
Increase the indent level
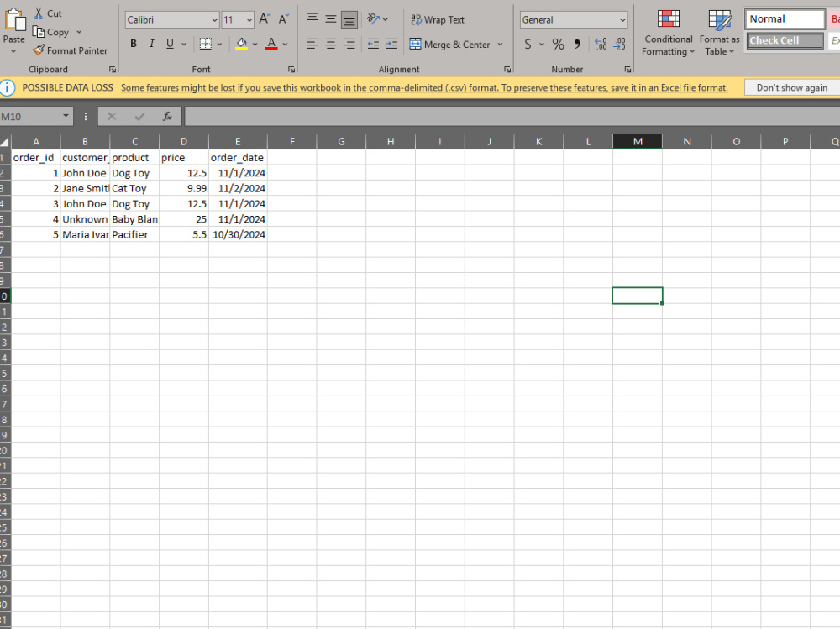[x=391, y=44]
